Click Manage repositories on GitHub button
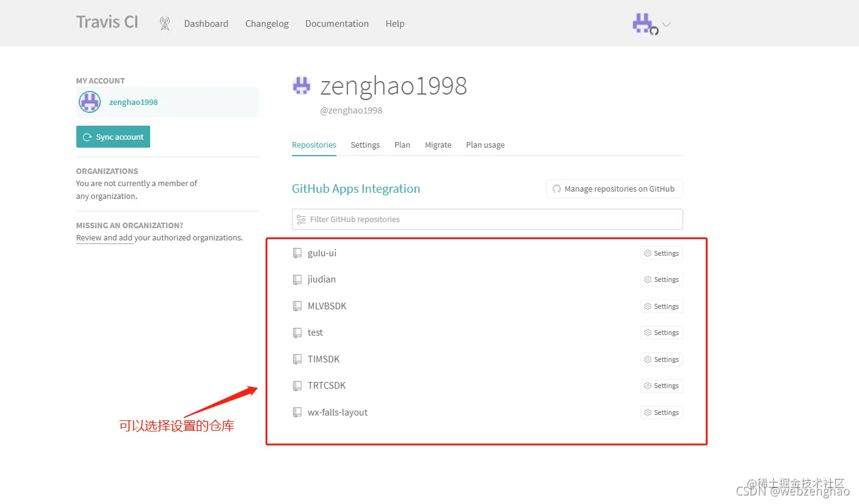The height and width of the screenshot is (504, 859). (614, 189)
